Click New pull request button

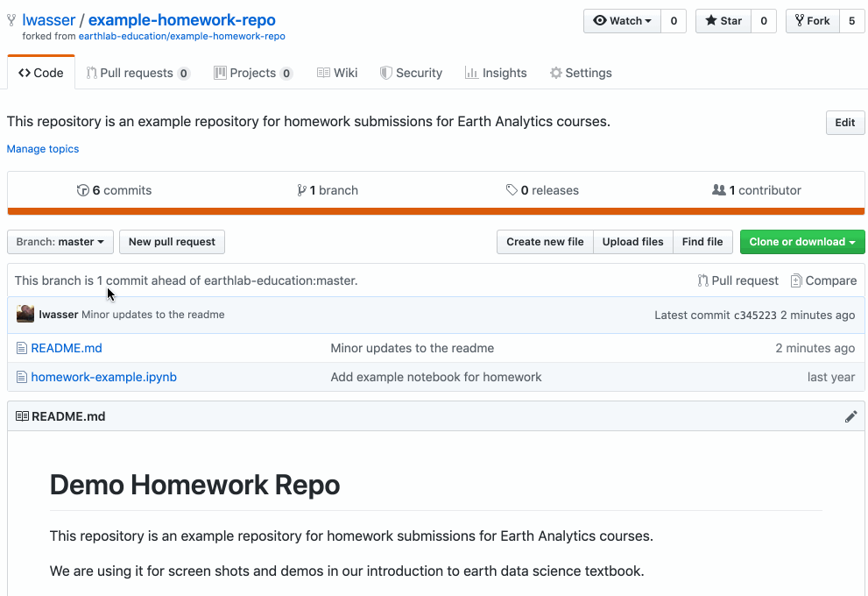(173, 242)
